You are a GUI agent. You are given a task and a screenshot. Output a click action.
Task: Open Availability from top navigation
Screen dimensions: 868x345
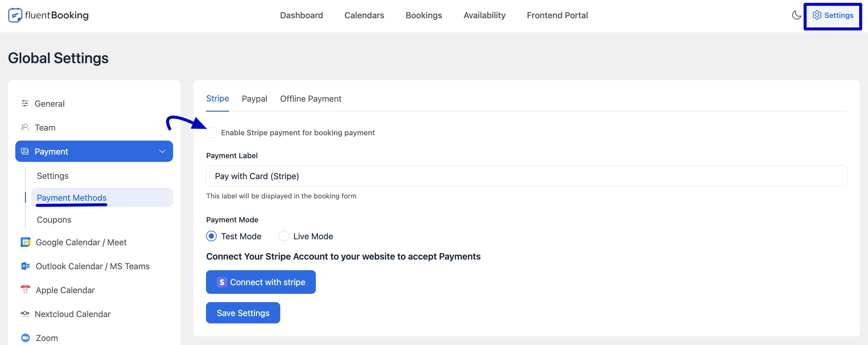(484, 15)
